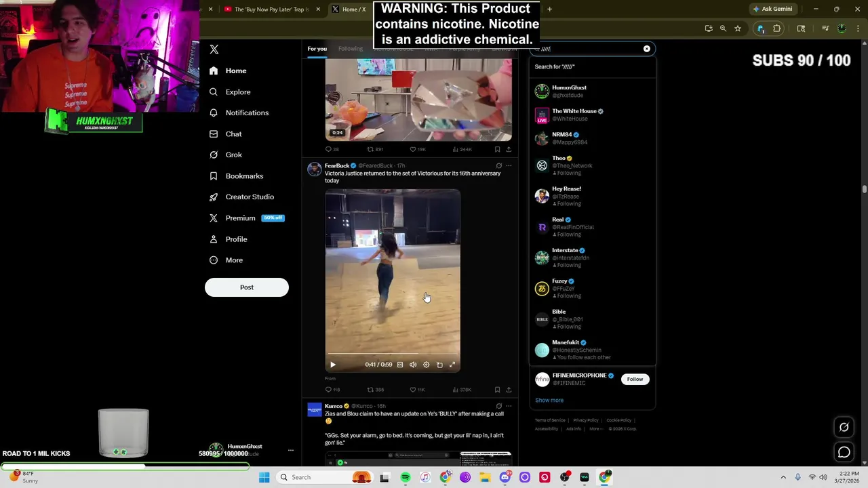The height and width of the screenshot is (488, 868).
Task: Share FearBuck's post
Action: pyautogui.click(x=509, y=390)
